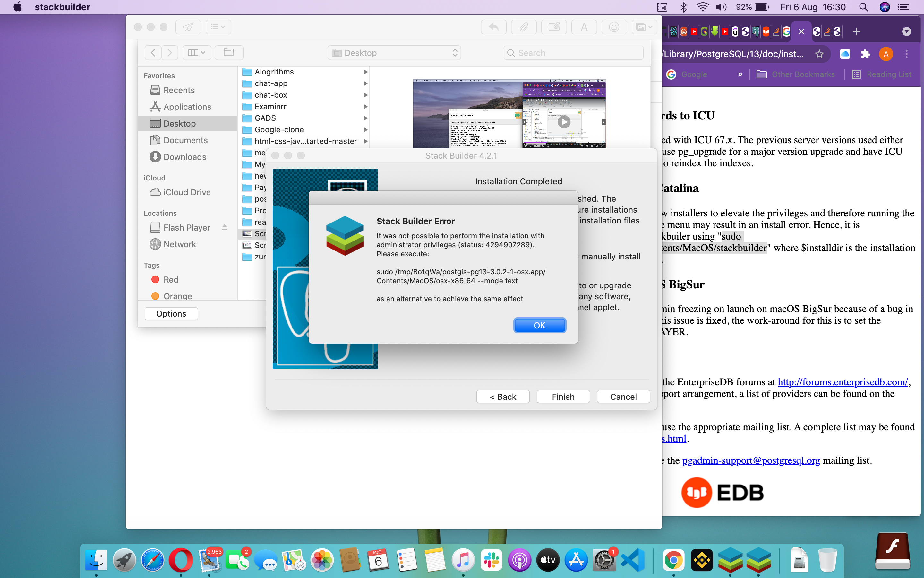Click the Finish button in Stack Builder

coord(563,397)
